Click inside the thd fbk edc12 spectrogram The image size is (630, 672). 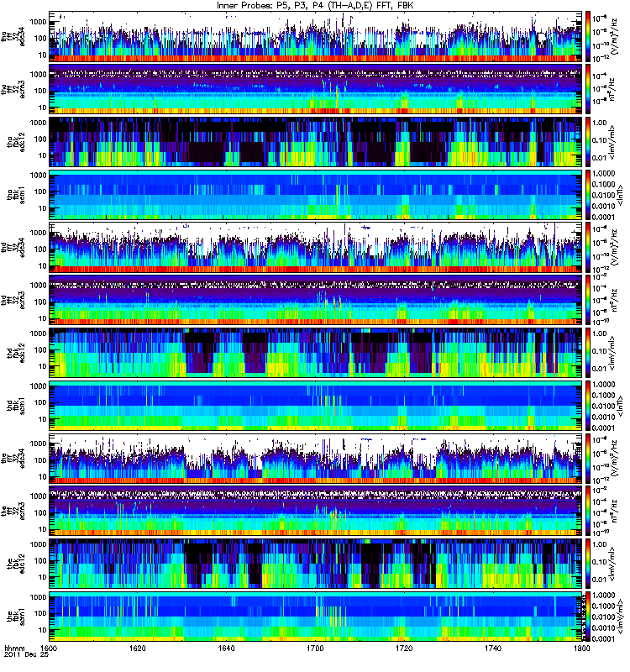pyautogui.click(x=315, y=353)
